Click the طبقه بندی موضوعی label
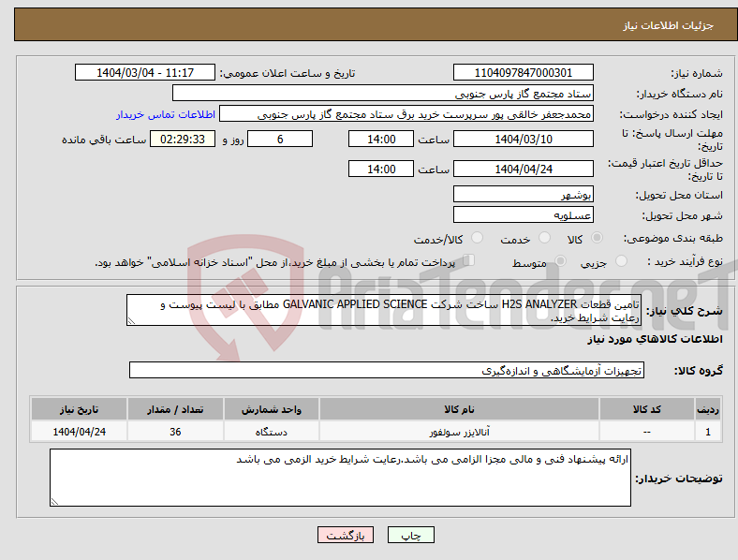This screenshot has height=560, width=738. click(x=673, y=238)
